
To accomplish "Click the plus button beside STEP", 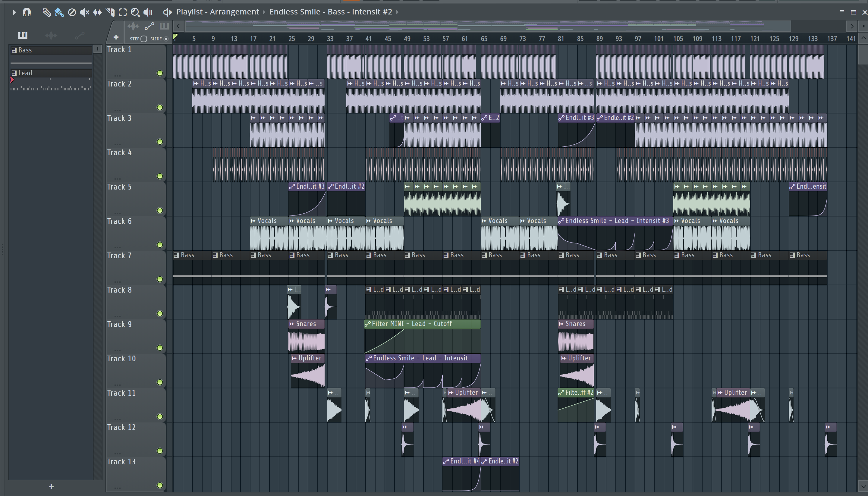I will coord(116,37).
